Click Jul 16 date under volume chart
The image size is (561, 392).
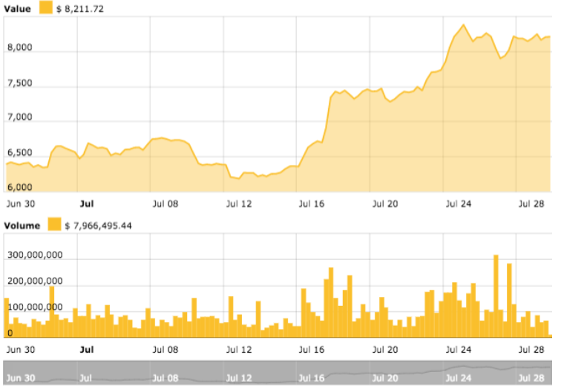(312, 350)
